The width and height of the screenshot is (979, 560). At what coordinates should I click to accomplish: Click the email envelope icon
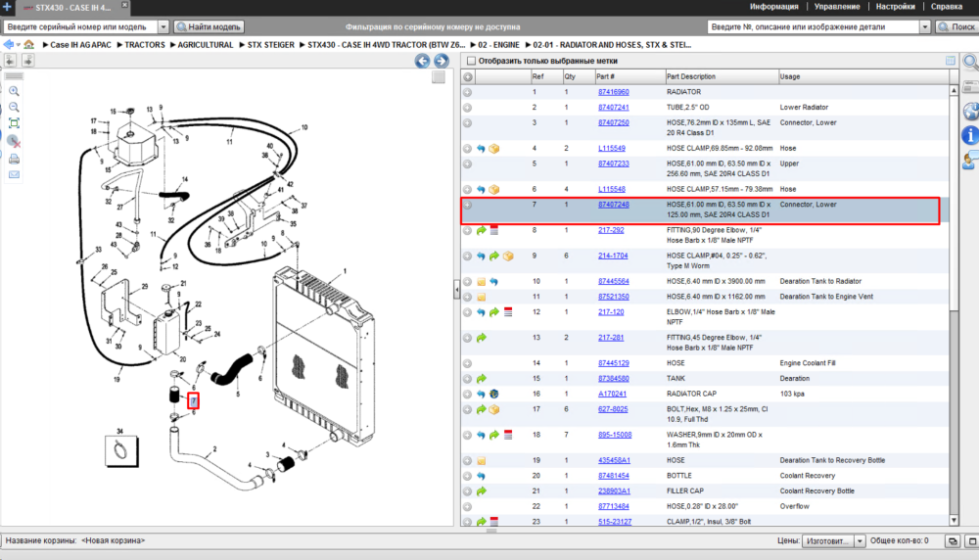[x=14, y=175]
